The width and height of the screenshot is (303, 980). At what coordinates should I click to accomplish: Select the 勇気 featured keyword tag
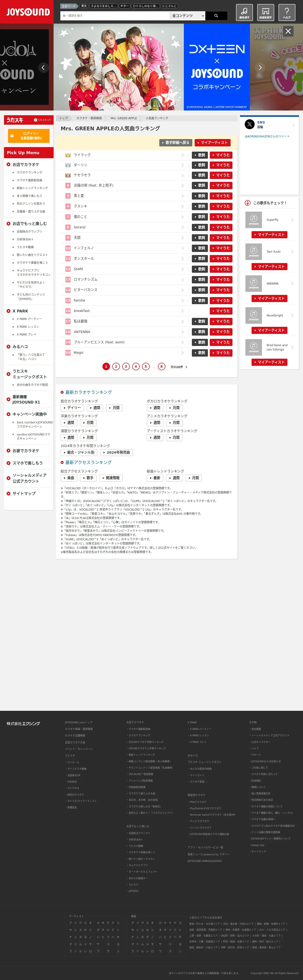point(84,6)
